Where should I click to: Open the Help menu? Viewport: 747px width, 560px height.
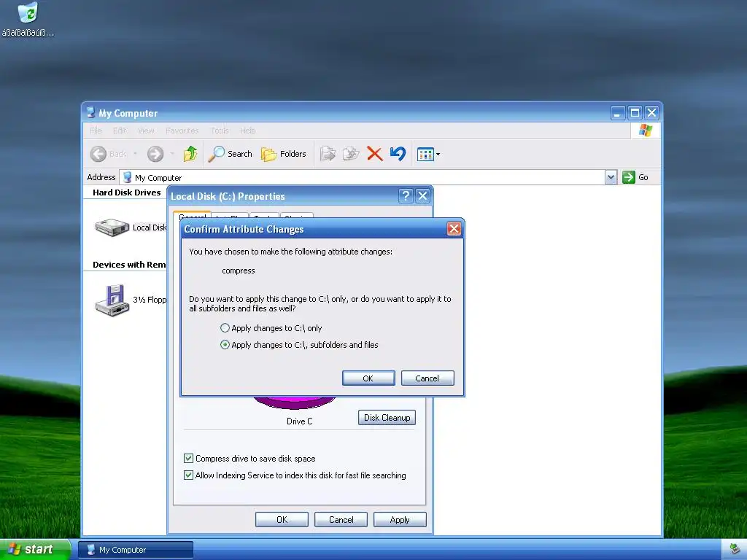pyautogui.click(x=248, y=131)
